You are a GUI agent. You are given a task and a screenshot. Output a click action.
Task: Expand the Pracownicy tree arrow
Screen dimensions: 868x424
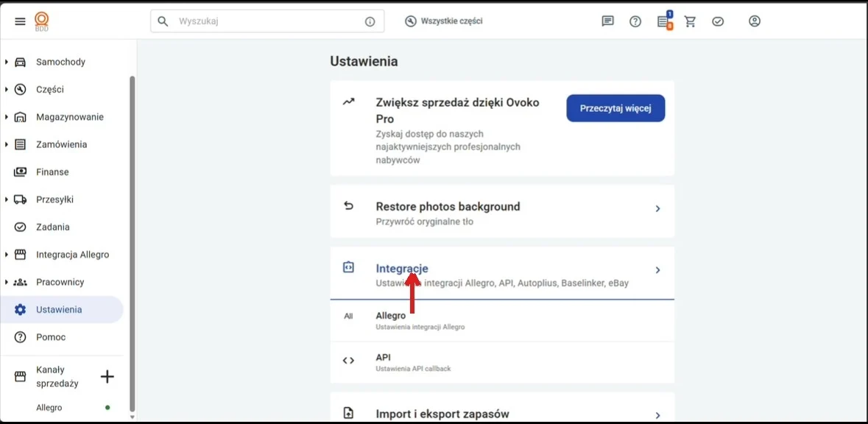click(x=6, y=282)
